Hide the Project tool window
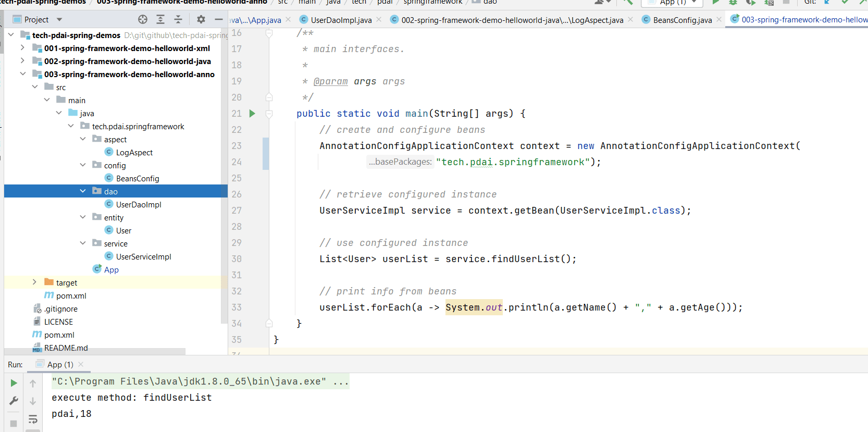 [219, 19]
